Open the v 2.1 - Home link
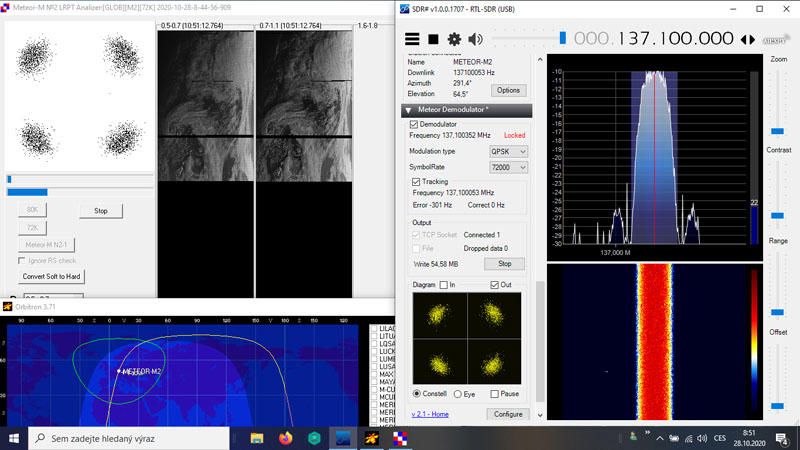This screenshot has height=450, width=800. 430,414
